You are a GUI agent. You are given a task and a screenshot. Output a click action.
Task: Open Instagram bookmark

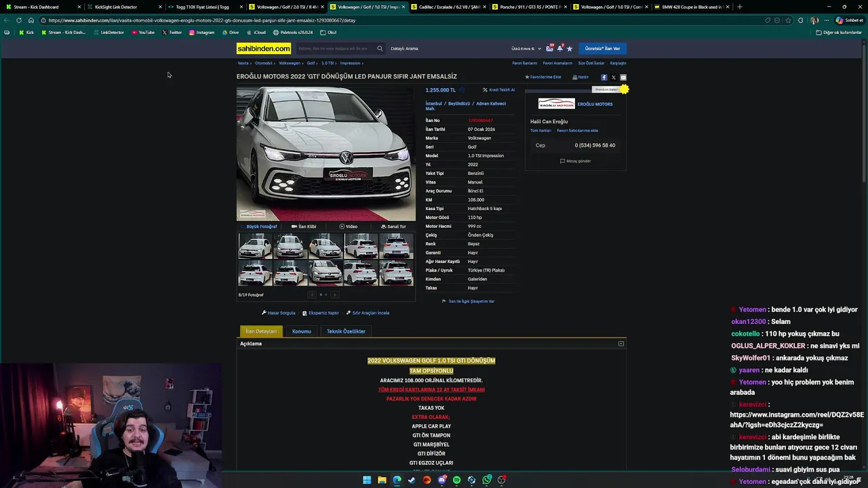(201, 33)
